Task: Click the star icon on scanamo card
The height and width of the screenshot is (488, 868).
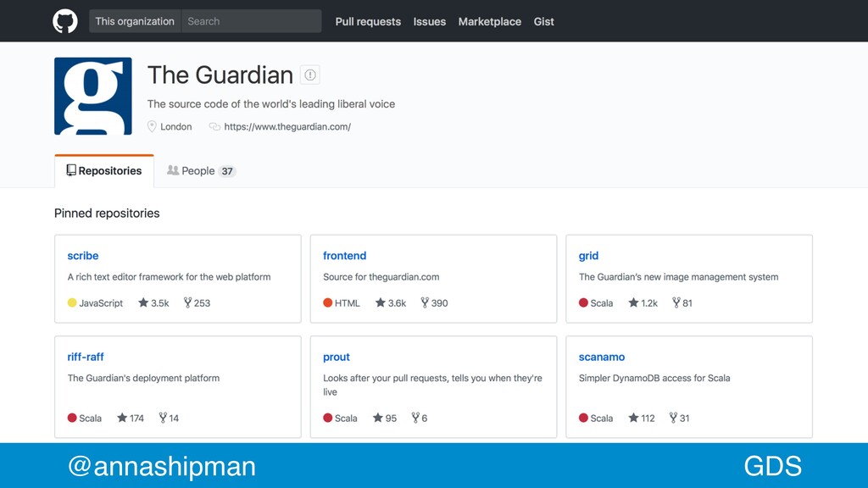Action: click(x=633, y=418)
